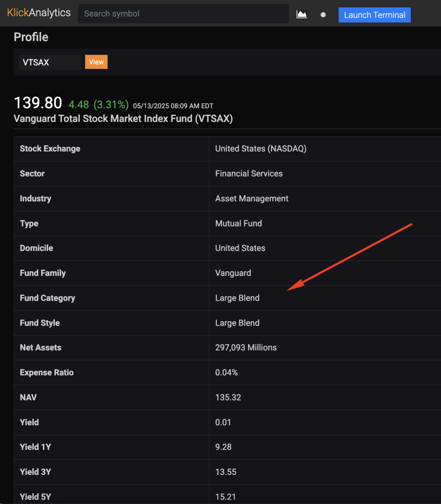Viewport: 441px width, 504px height.
Task: Select the Yield 1Y value 9.28
Action: pos(223,447)
